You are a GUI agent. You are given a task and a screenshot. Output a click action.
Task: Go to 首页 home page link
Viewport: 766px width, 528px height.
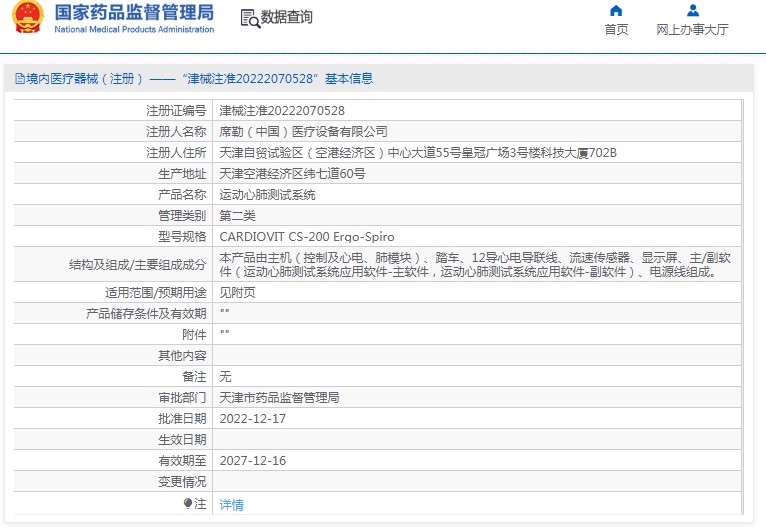tap(617, 30)
